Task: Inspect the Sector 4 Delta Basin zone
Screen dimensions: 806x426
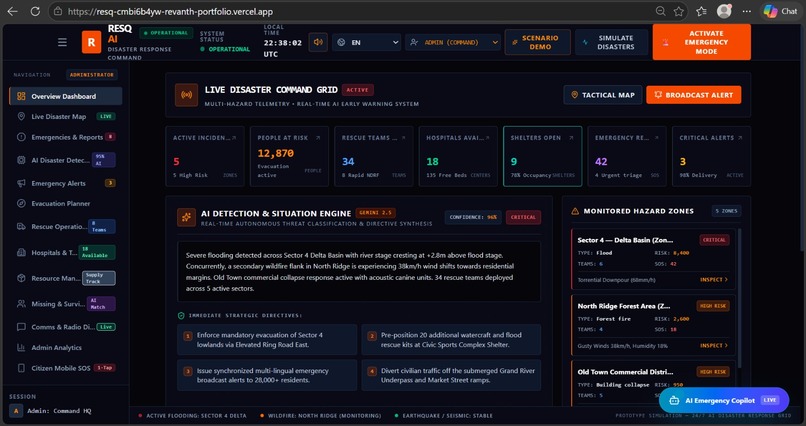Action: 714,280
